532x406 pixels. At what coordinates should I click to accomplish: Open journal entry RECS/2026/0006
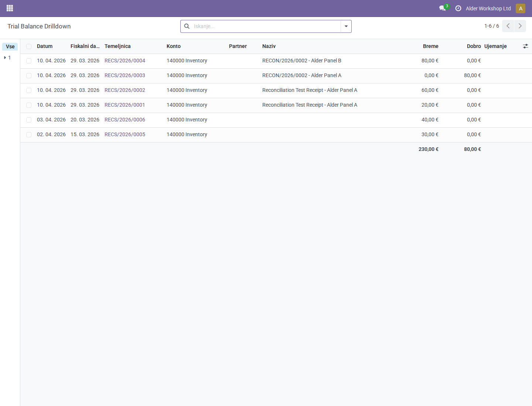tap(125, 120)
